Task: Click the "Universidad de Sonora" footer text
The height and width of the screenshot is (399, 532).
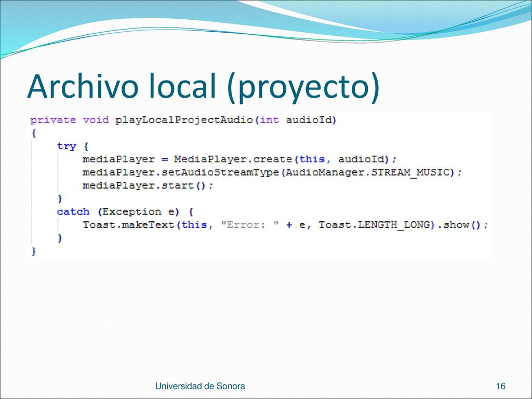Action: [x=200, y=386]
